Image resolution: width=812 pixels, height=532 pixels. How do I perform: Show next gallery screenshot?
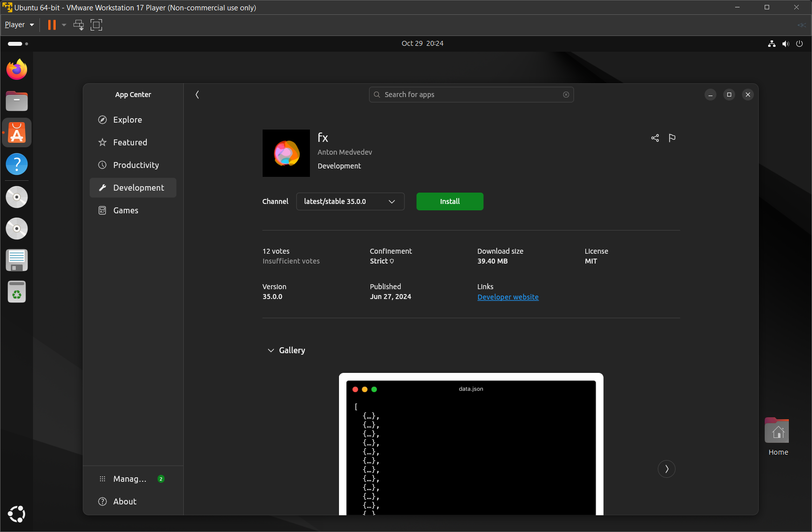tap(667, 469)
